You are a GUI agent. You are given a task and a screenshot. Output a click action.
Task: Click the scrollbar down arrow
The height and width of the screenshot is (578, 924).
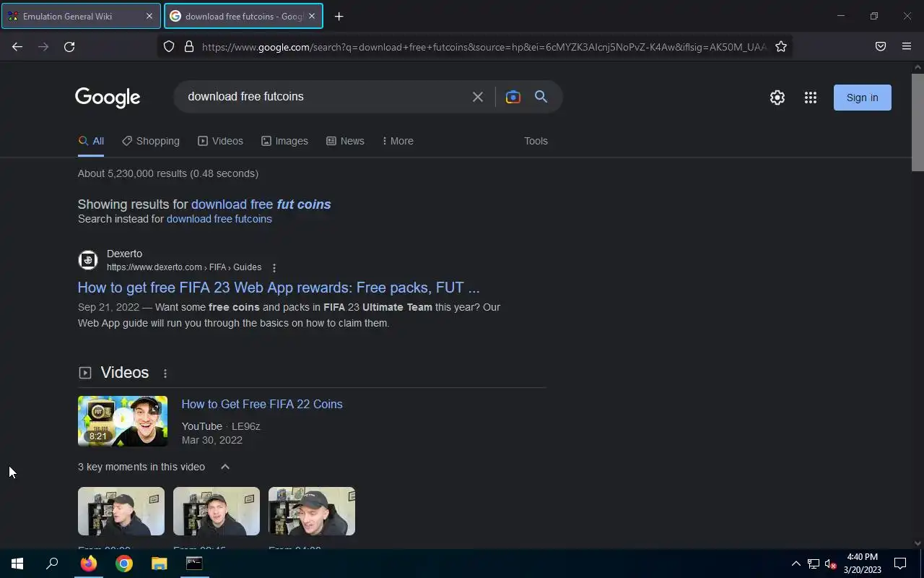click(x=918, y=543)
